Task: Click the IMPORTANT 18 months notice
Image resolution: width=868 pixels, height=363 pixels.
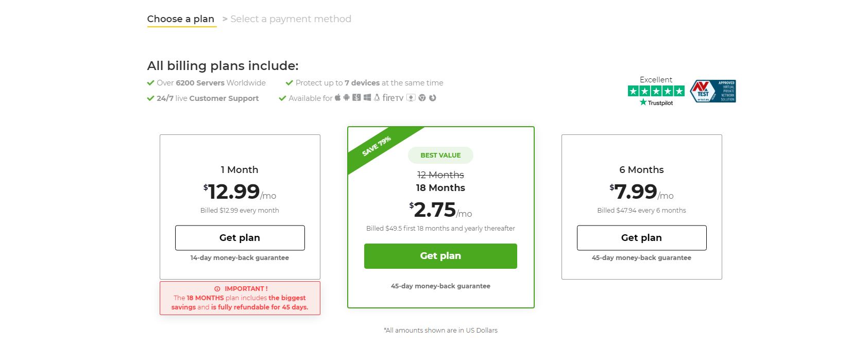Action: [240, 298]
